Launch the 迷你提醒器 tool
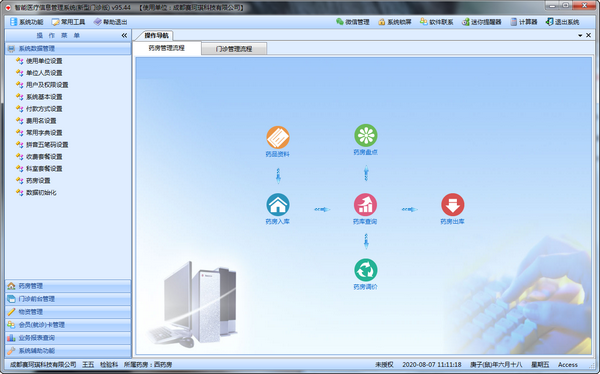The image size is (600, 374). [482, 22]
